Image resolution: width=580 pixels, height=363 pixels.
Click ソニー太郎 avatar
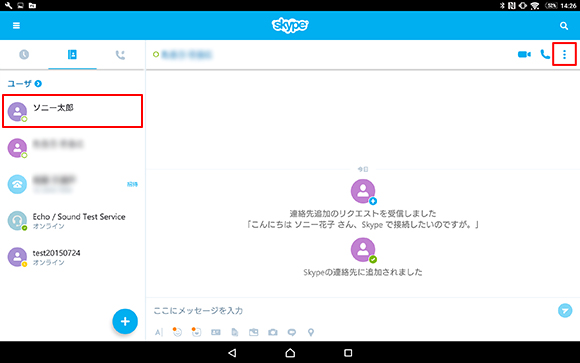point(17,111)
